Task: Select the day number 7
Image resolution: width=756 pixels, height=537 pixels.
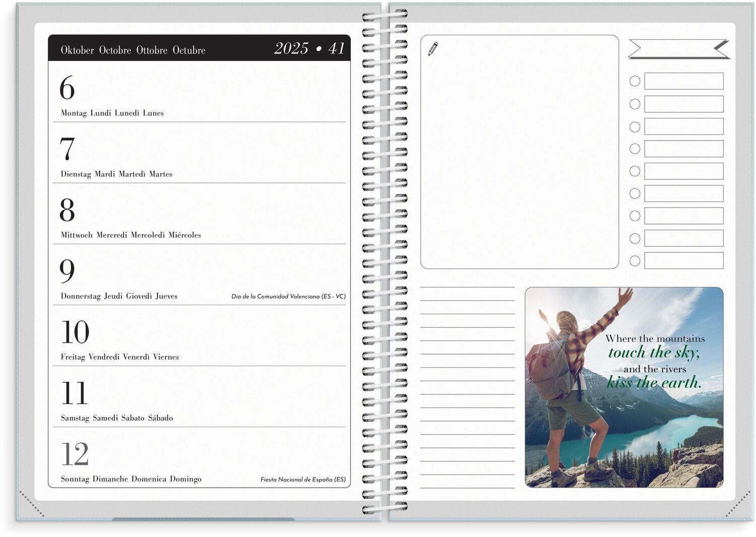Action: click(x=67, y=149)
